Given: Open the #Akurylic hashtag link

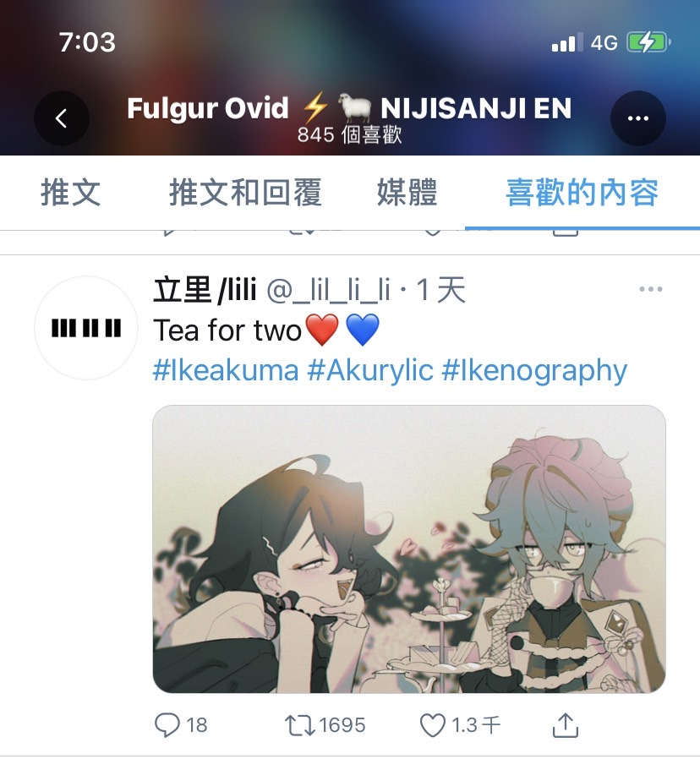Looking at the screenshot, I should coord(370,371).
